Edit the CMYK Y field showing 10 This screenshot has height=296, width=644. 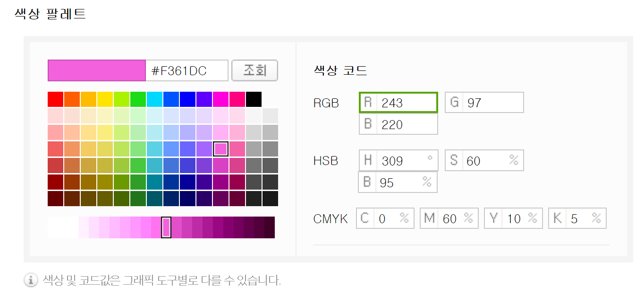click(x=513, y=218)
